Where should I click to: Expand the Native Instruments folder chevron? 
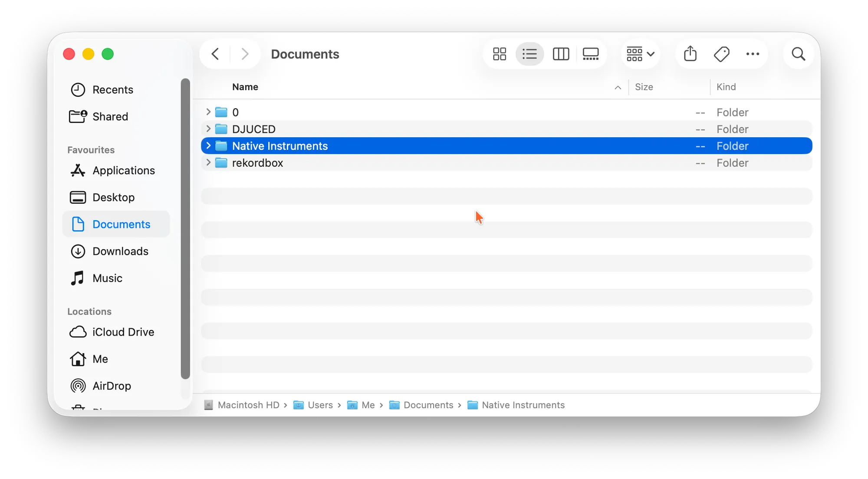(208, 146)
